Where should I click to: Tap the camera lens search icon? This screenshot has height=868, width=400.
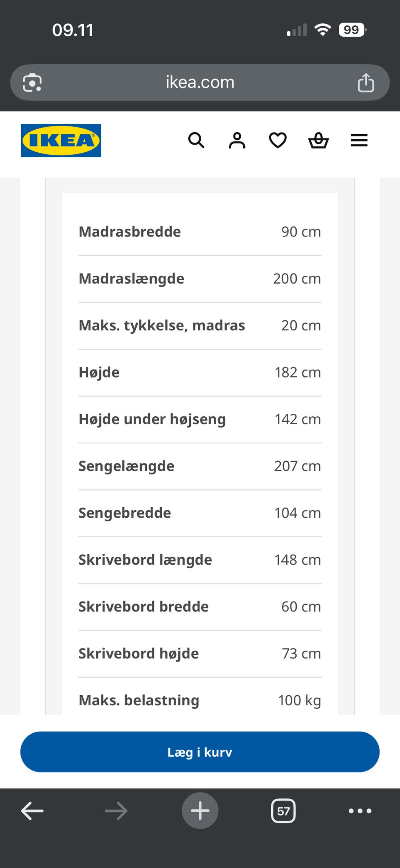point(32,83)
